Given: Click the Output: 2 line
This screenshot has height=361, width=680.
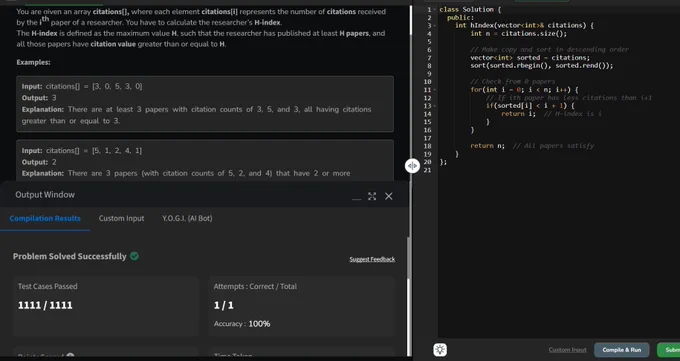Looking at the screenshot, I should coord(39,162).
